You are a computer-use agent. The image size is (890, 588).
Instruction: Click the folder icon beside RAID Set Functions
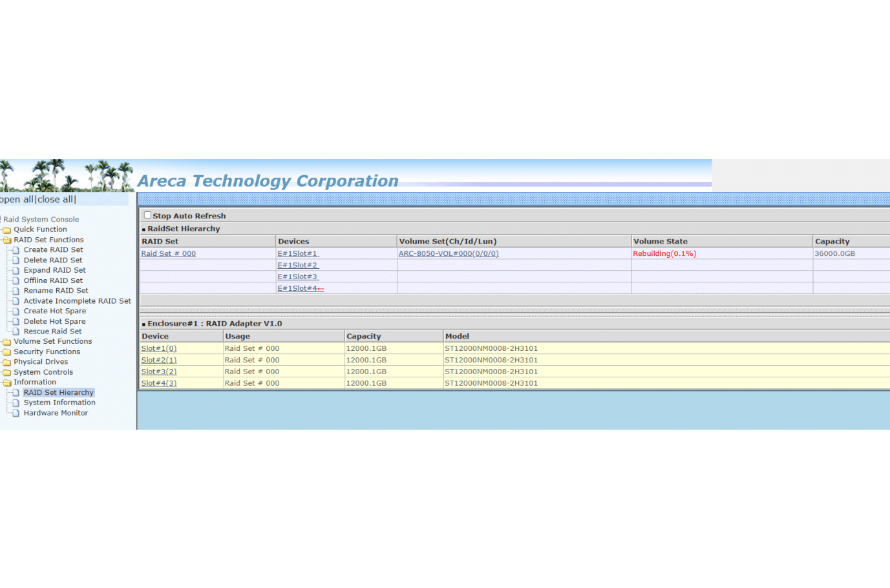click(x=8, y=239)
